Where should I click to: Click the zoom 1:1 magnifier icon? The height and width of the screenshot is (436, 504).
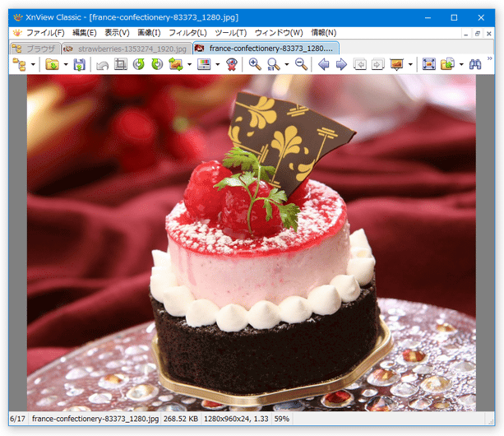[x=273, y=64]
